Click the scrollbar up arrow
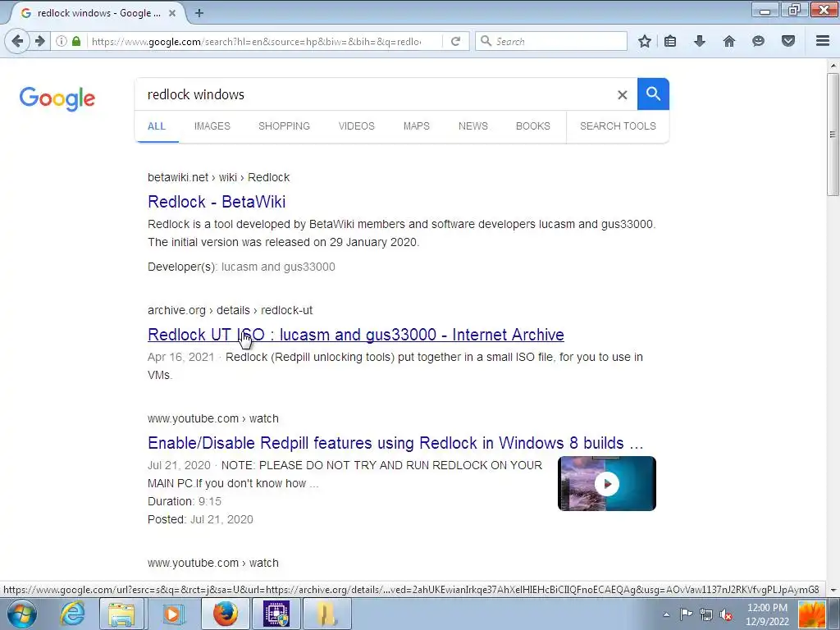 (833, 66)
